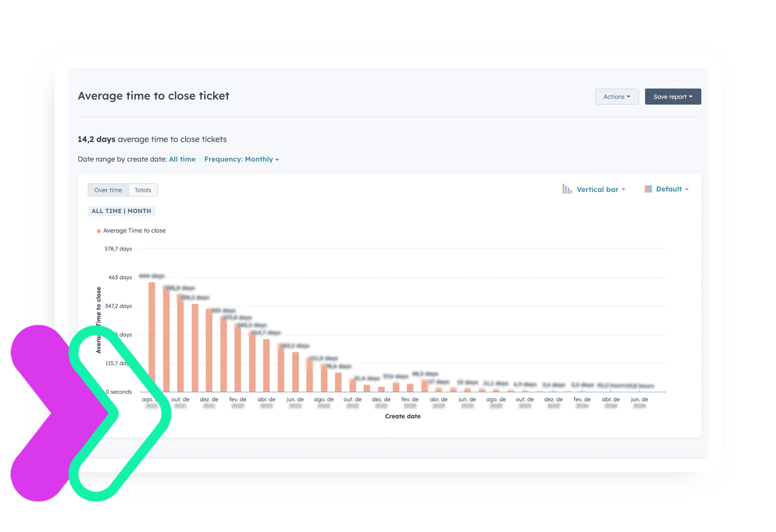Click the orange legend dot for Average Time to close
The height and width of the screenshot is (532, 776).
tap(99, 231)
